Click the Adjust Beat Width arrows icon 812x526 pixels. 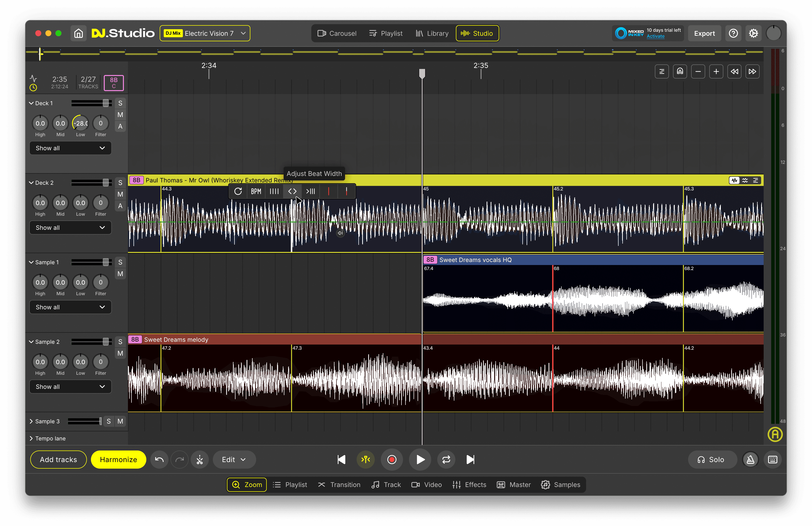(x=292, y=191)
